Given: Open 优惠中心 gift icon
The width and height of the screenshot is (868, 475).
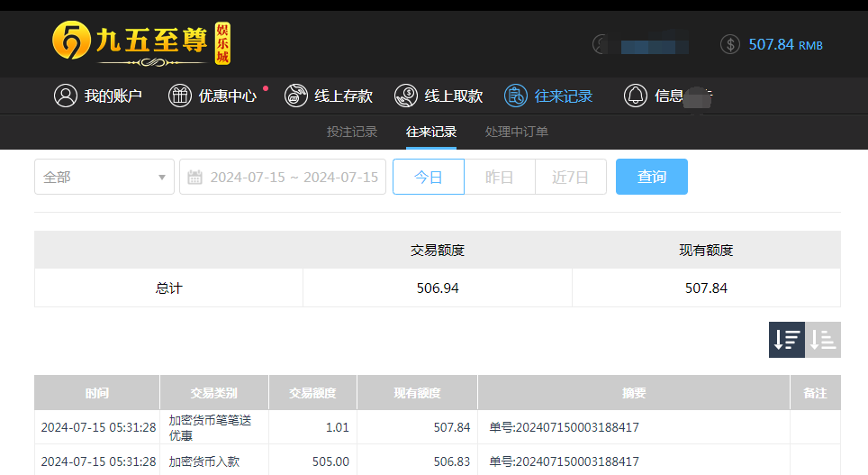Looking at the screenshot, I should click(180, 96).
